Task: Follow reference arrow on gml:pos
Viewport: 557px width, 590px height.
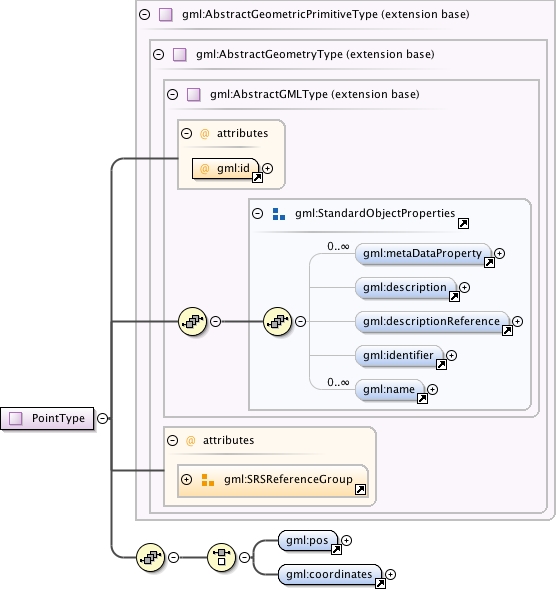Action: tap(336, 550)
